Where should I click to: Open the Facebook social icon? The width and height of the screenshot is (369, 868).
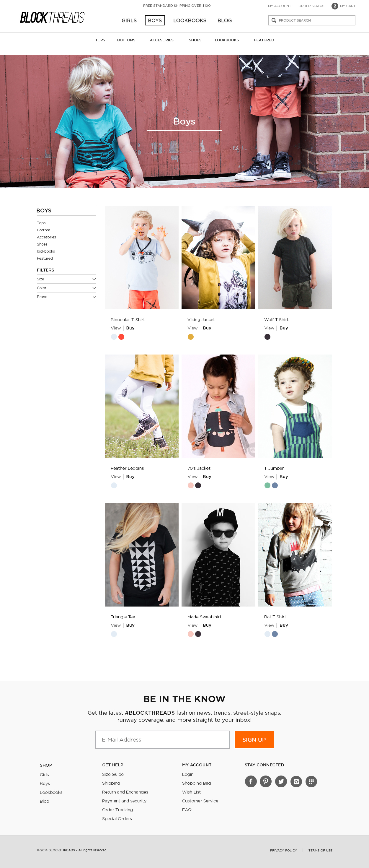(251, 781)
